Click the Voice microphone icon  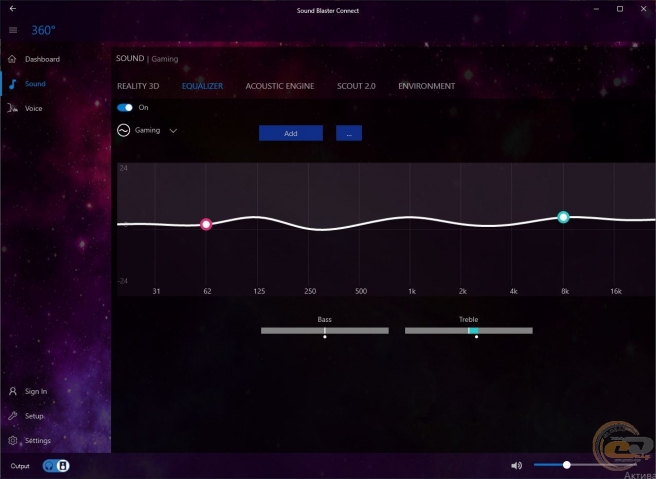pos(13,108)
